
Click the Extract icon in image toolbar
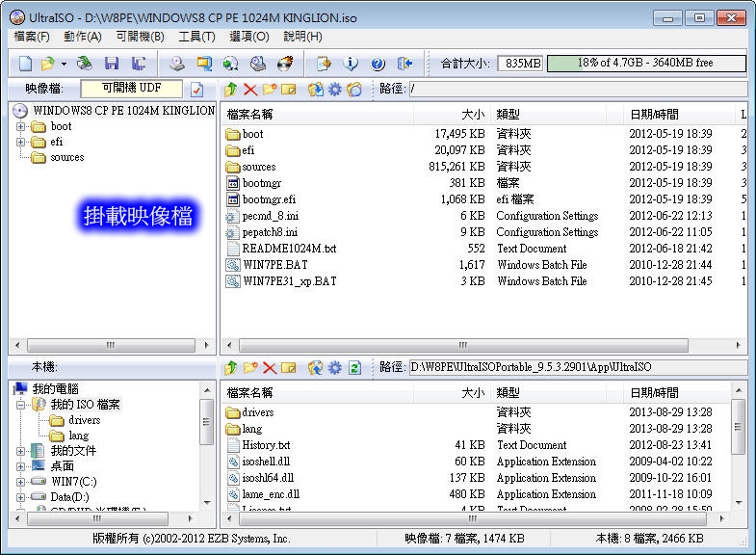coord(315,89)
